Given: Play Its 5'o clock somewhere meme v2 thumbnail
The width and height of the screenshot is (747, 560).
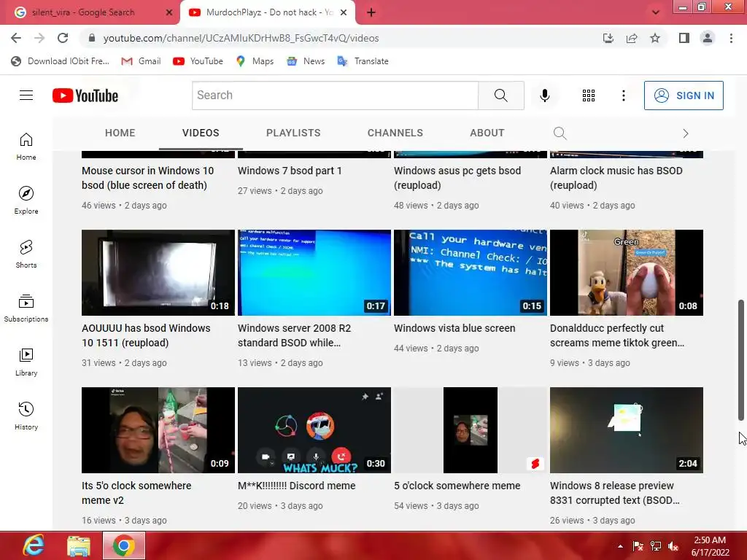Looking at the screenshot, I should coord(158,430).
